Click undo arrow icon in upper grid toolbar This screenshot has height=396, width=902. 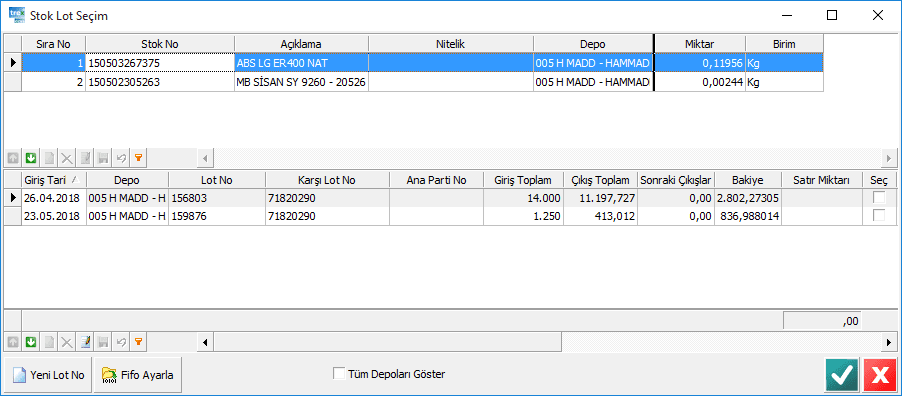click(121, 157)
